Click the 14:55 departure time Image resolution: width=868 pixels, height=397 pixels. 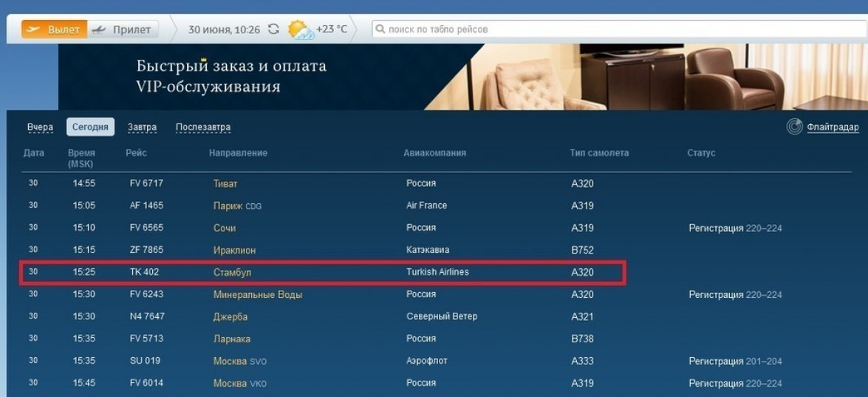[x=84, y=183]
